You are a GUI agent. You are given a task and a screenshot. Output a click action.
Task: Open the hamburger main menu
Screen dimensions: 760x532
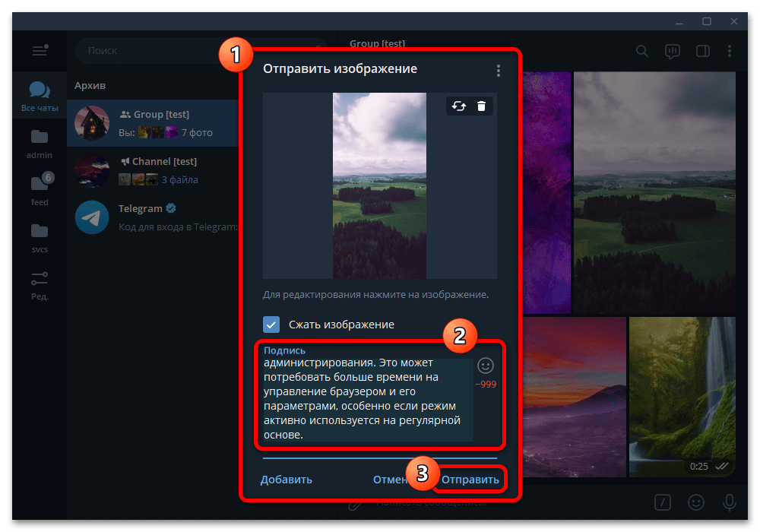[x=40, y=50]
